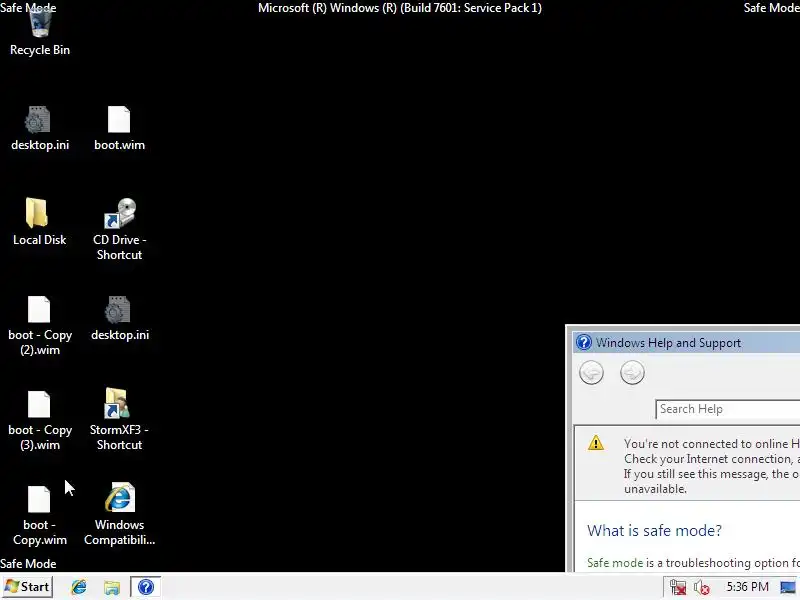
Task: Select boot - Copy.wim file icon
Action: click(x=39, y=515)
